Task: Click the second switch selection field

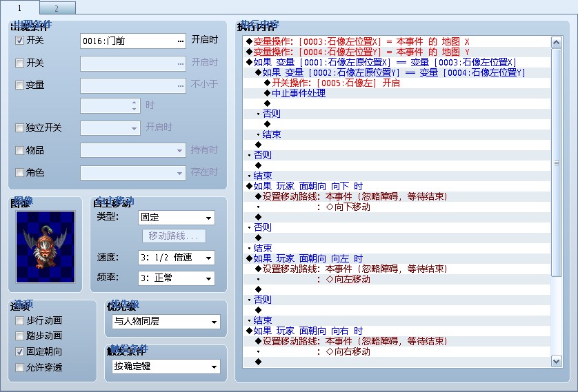Action: coord(132,63)
